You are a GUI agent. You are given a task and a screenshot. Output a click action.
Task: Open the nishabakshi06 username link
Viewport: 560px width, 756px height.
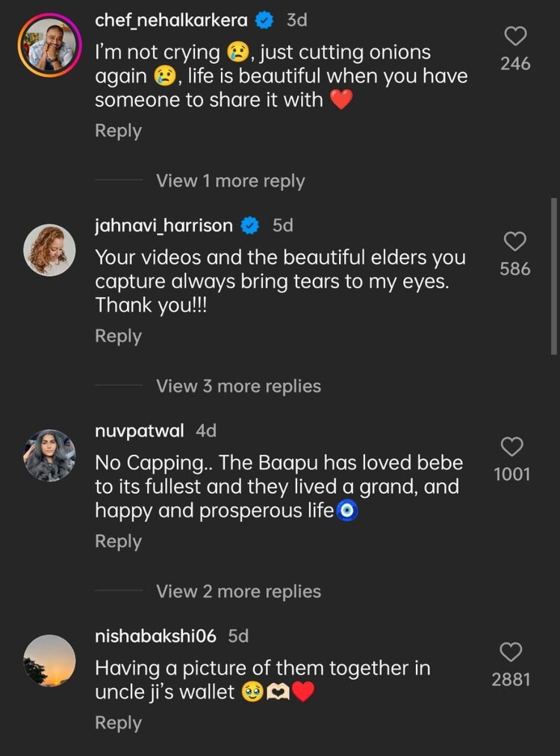point(155,636)
